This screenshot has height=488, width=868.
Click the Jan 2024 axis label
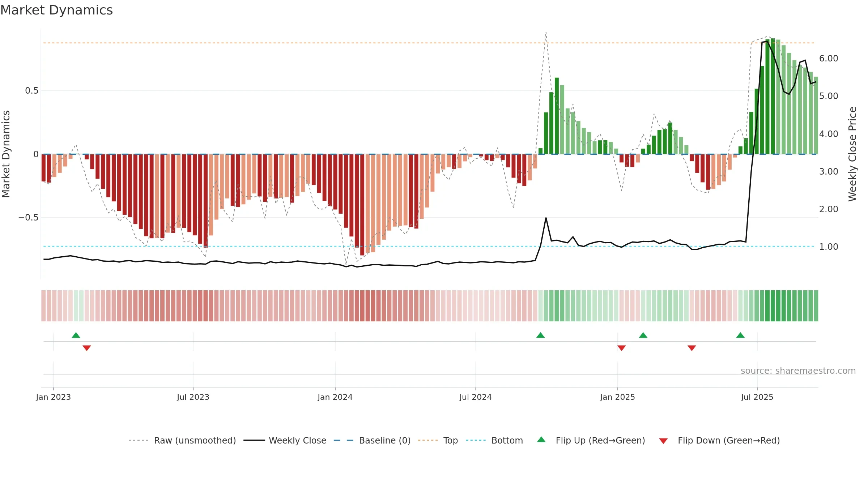[x=335, y=397]
